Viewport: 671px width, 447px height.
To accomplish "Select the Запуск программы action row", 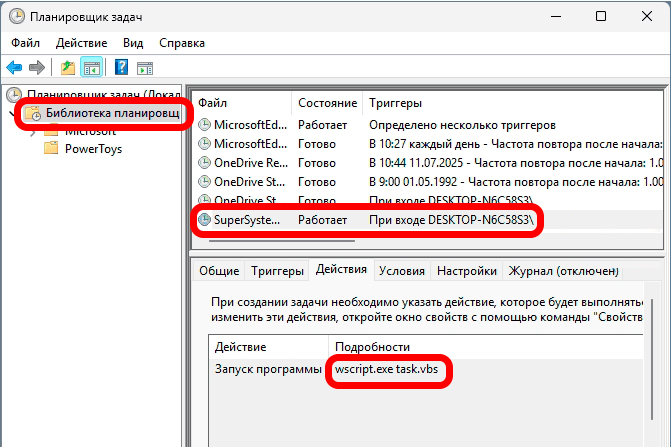I will coord(426,369).
